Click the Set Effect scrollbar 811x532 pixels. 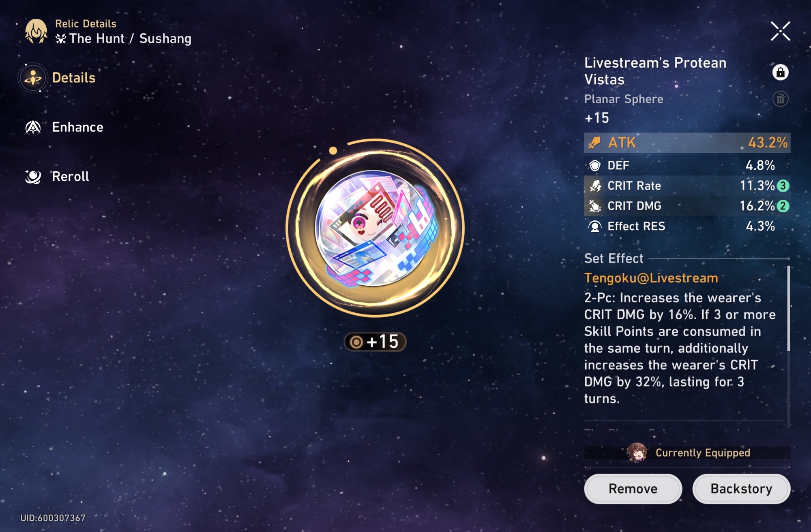click(x=788, y=308)
